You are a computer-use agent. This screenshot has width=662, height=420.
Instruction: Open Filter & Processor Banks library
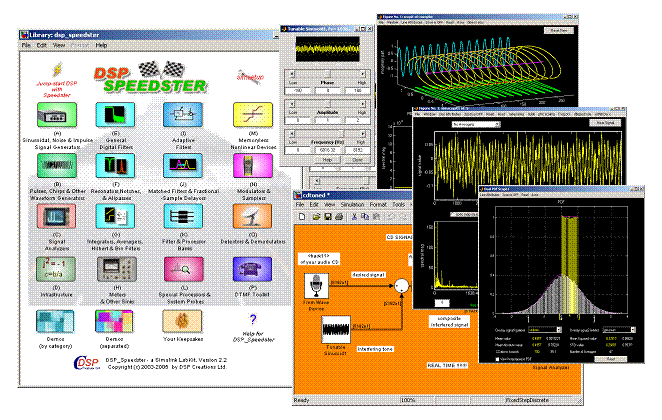[183, 216]
